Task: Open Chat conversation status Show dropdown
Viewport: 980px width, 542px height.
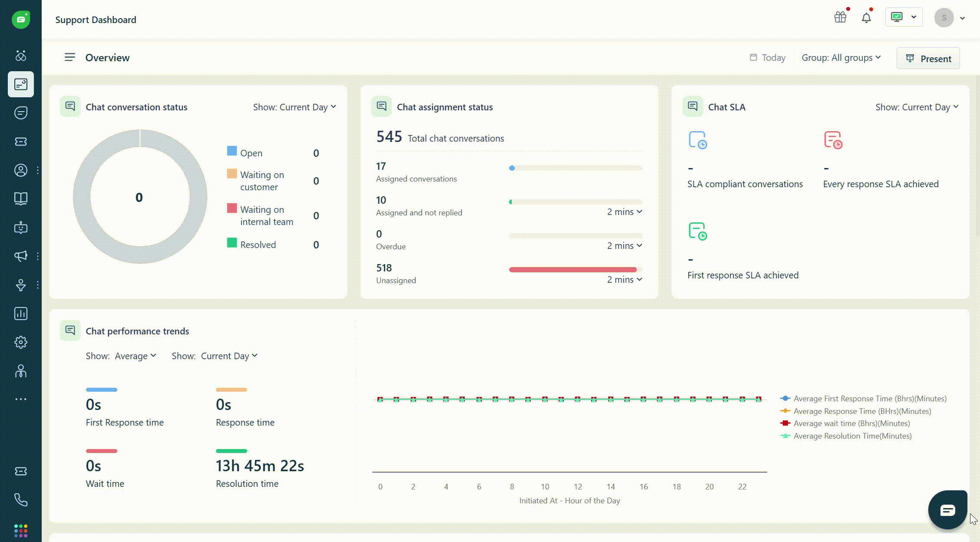Action: pos(295,107)
